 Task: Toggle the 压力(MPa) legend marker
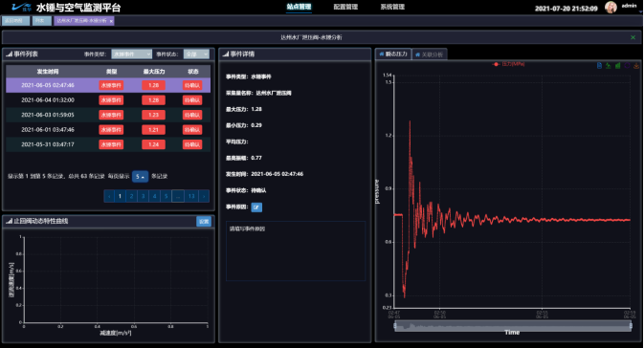(x=496, y=64)
